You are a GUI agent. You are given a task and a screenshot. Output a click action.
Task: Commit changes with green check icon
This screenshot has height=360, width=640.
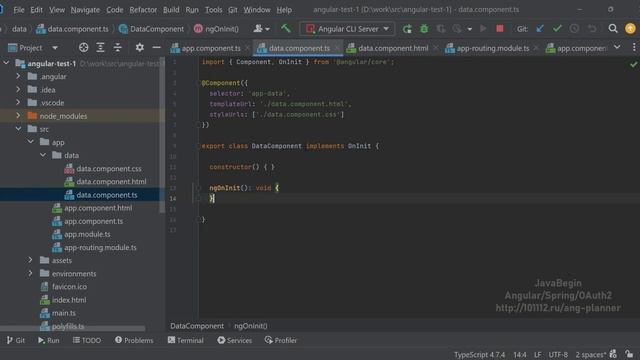pyautogui.click(x=557, y=29)
